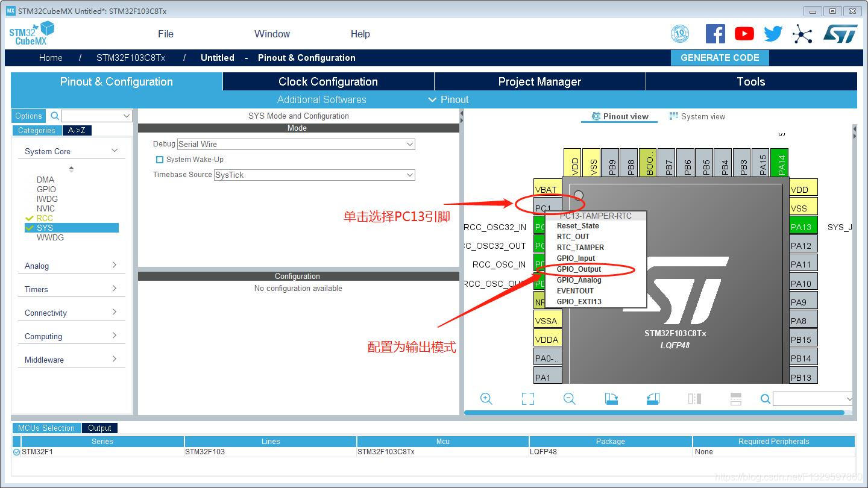Open the Help menu
This screenshot has height=488, width=868.
point(360,34)
